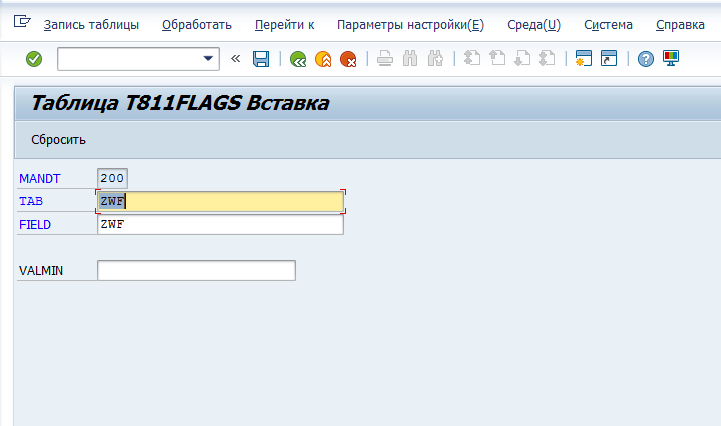Go back with the green Back icon
The width and height of the screenshot is (721, 426).
pos(298,59)
